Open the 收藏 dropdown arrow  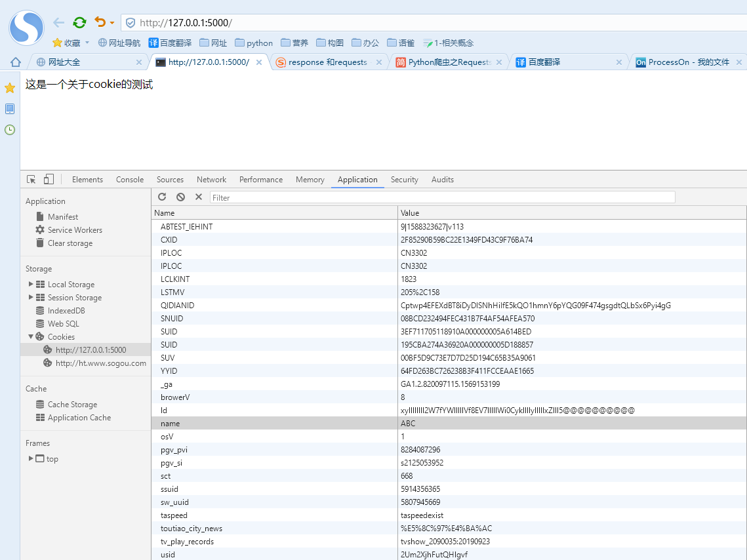87,43
